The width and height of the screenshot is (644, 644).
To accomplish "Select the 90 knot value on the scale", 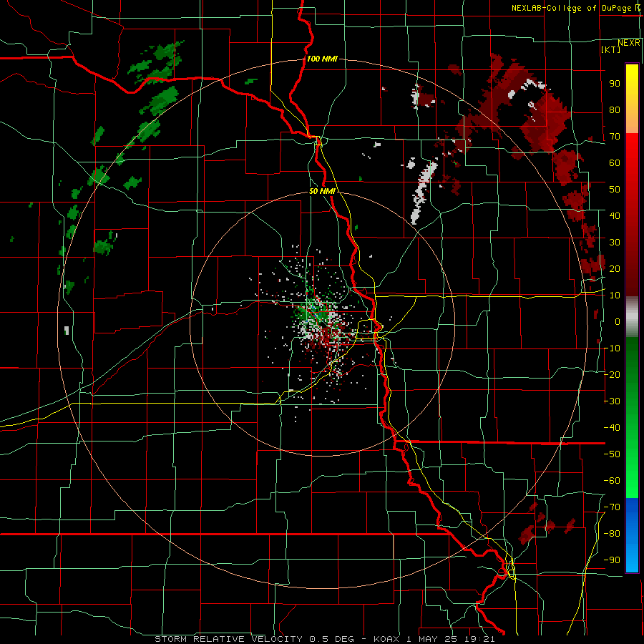I will point(615,84).
